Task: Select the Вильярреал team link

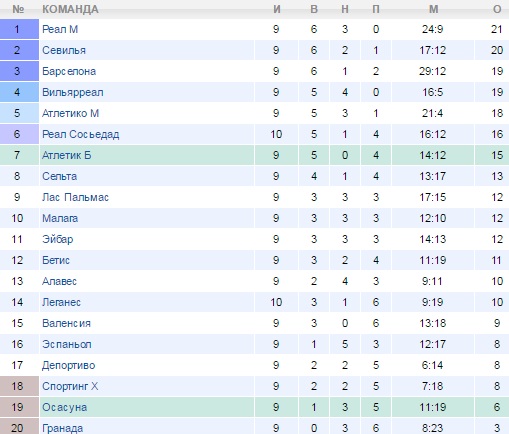Action: tap(73, 92)
